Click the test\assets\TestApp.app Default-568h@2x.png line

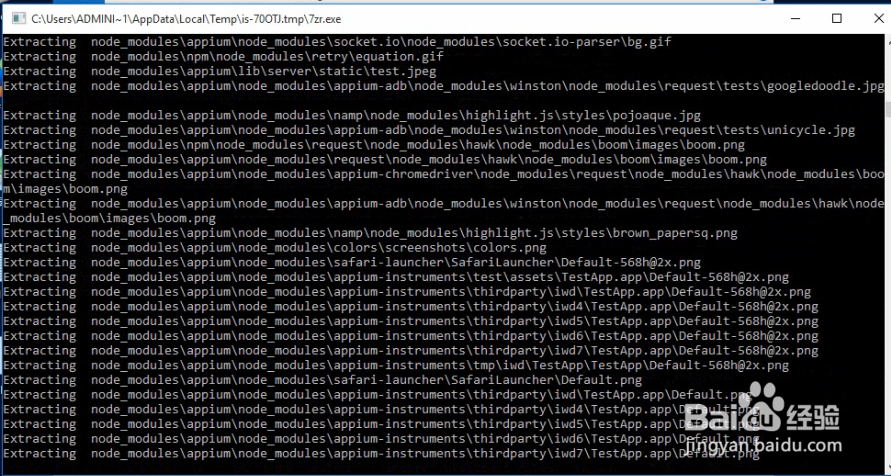pyautogui.click(x=396, y=277)
